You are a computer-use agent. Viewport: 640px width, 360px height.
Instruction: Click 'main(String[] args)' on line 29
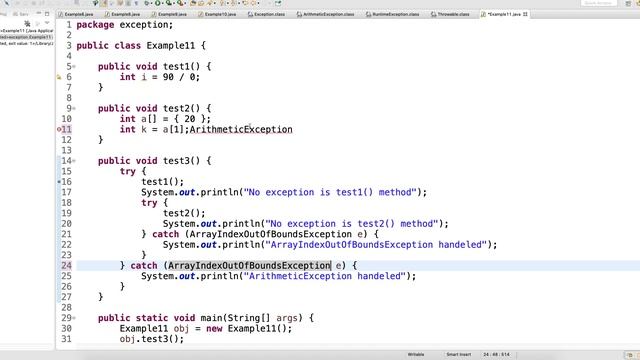point(251,318)
